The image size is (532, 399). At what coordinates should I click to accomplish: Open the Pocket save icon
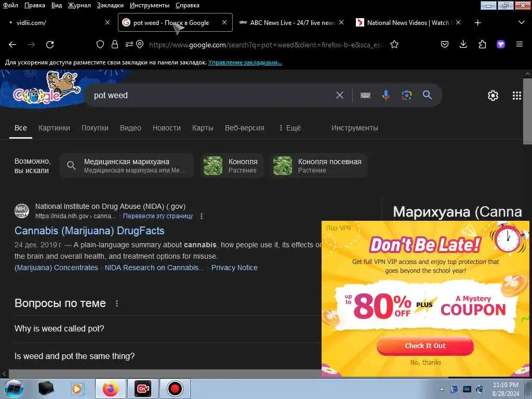[445, 45]
